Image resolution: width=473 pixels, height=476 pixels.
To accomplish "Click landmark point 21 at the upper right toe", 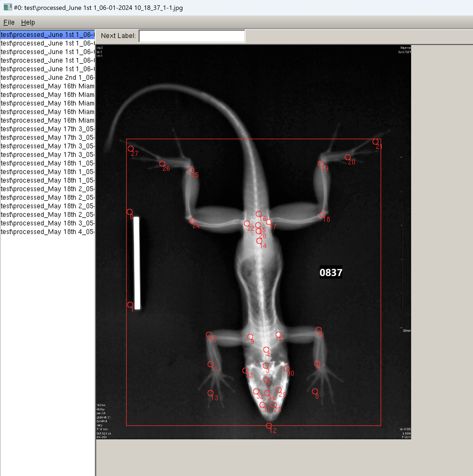I will [x=376, y=142].
